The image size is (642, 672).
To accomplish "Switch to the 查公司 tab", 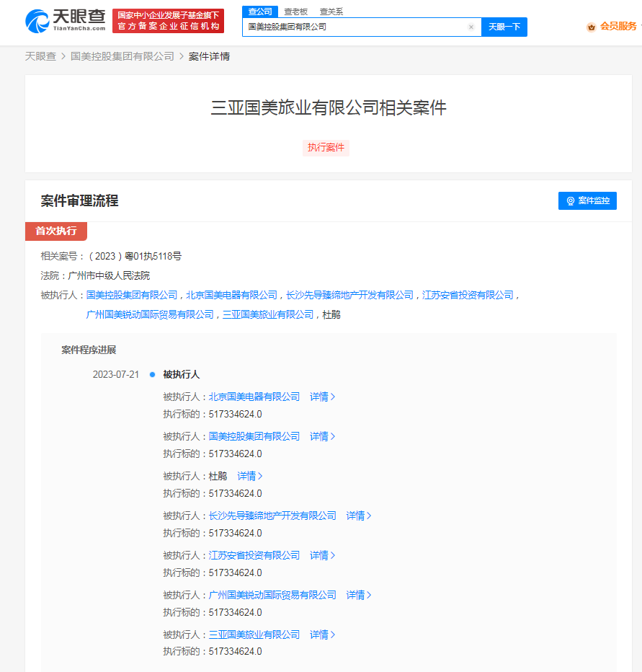I will 260,12.
